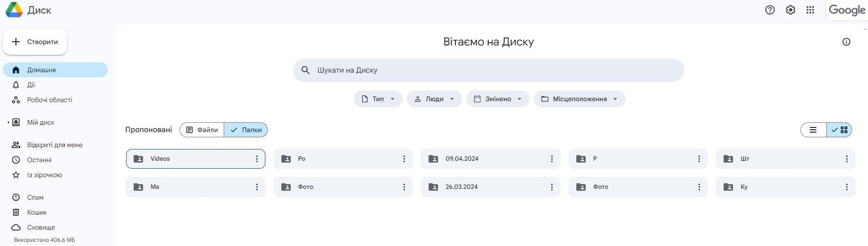Click the Створити button
868x246 pixels.
(35, 42)
